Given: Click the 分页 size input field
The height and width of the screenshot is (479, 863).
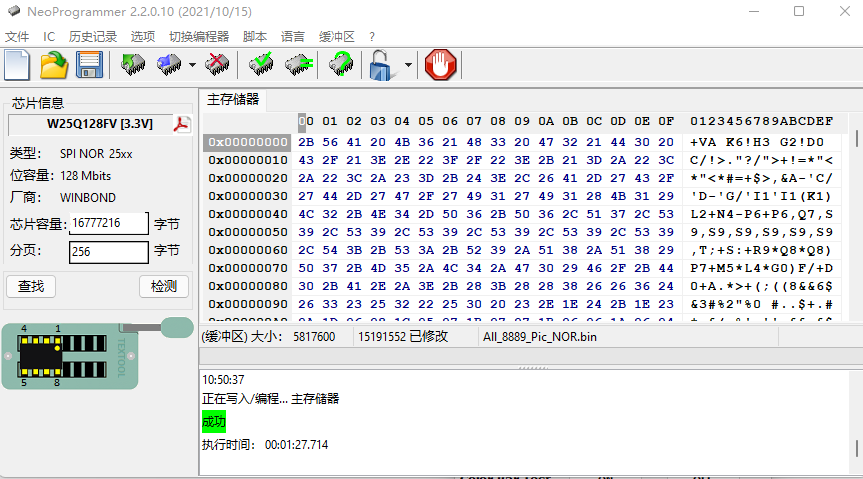Looking at the screenshot, I should coord(109,251).
